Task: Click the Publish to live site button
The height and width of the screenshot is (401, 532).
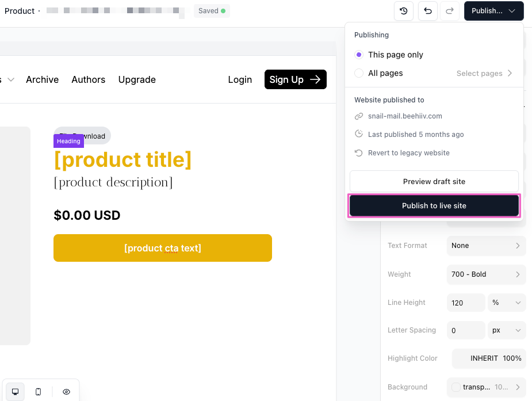Action: [434, 206]
